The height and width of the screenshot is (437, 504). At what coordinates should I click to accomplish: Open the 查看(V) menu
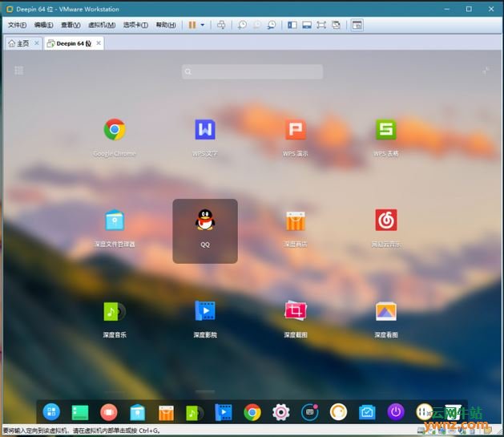(x=71, y=25)
